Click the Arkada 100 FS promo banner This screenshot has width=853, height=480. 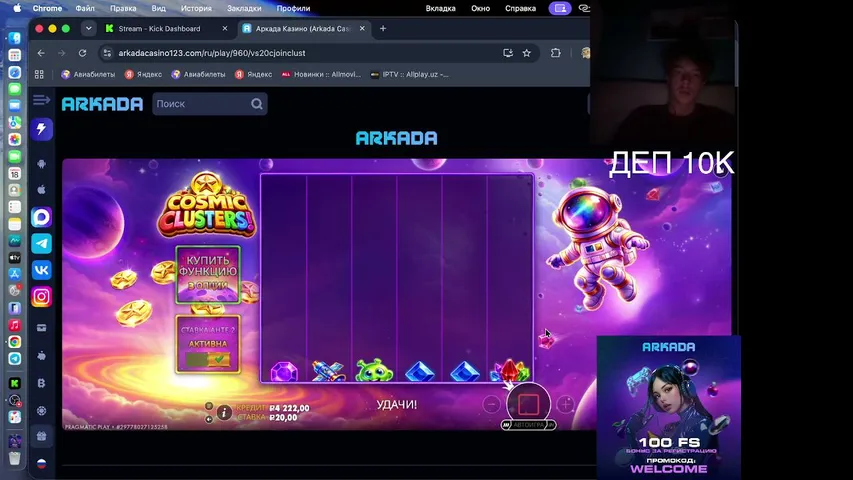[x=669, y=408]
